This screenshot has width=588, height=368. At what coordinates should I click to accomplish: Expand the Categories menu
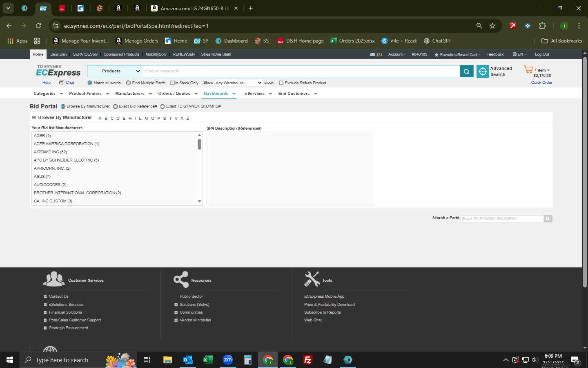click(x=48, y=94)
